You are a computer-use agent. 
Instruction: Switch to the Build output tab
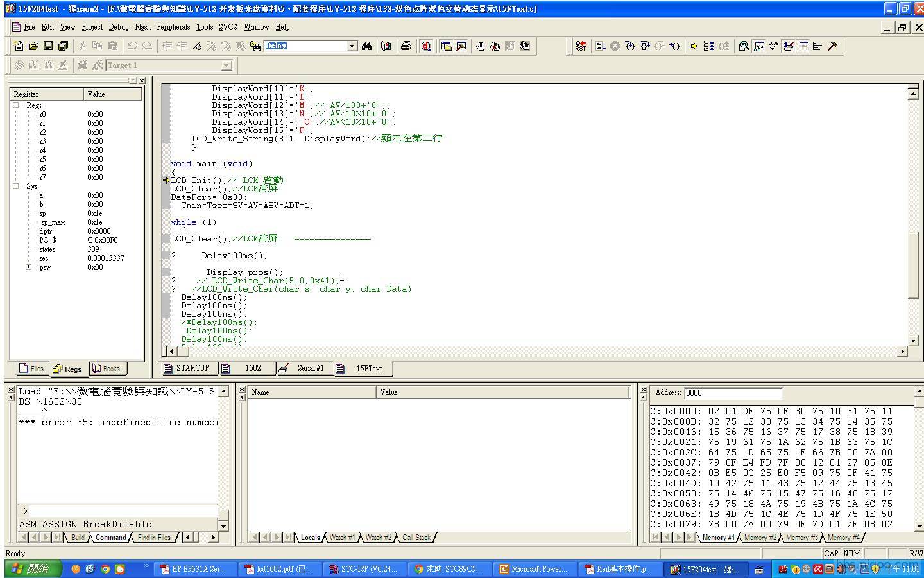coord(78,538)
